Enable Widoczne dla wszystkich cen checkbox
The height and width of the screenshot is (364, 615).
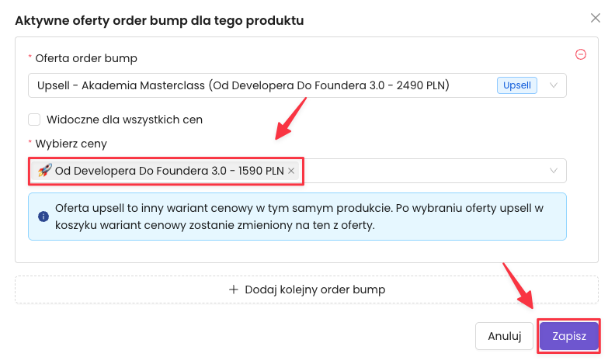pyautogui.click(x=34, y=120)
